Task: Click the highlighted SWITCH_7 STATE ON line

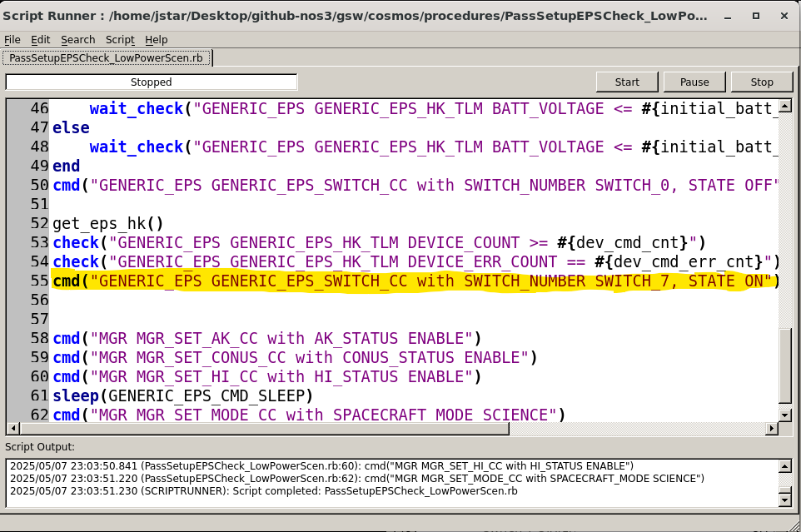Action: click(x=415, y=281)
